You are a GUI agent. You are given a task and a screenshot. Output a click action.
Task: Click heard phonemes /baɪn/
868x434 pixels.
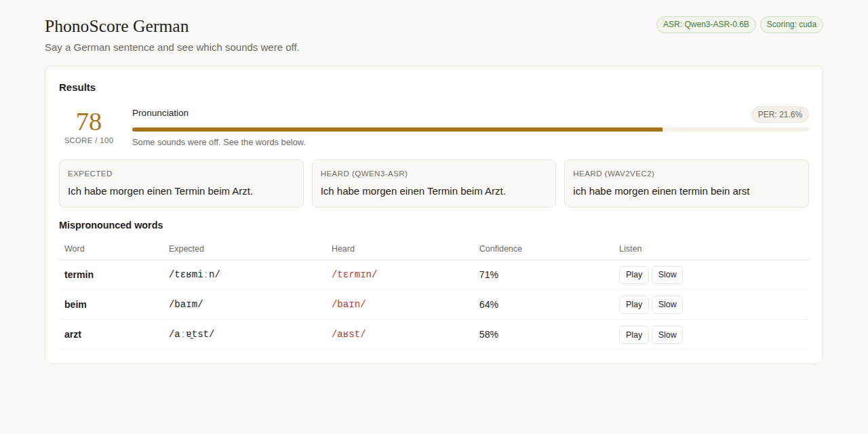pyautogui.click(x=349, y=304)
